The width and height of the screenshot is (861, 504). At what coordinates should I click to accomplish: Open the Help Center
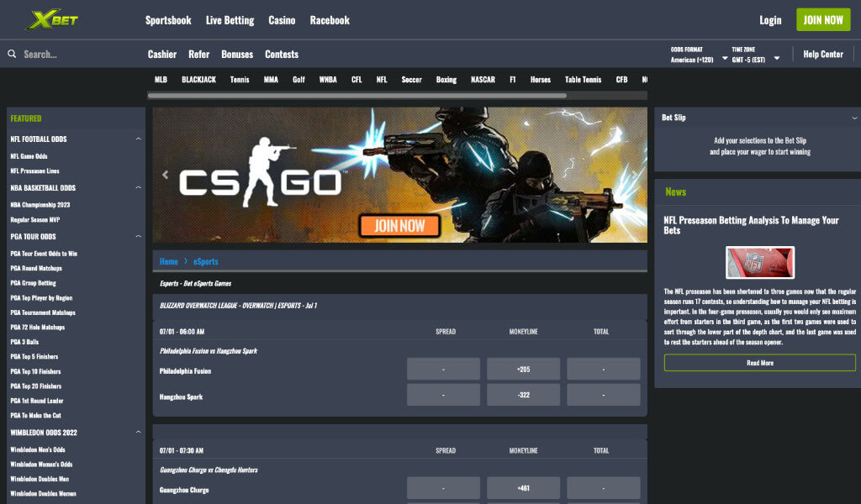[x=823, y=55]
